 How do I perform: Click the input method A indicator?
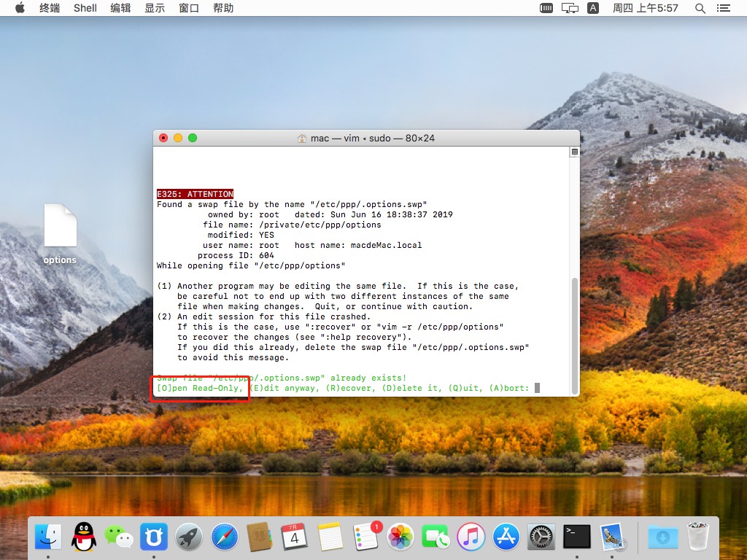(593, 8)
